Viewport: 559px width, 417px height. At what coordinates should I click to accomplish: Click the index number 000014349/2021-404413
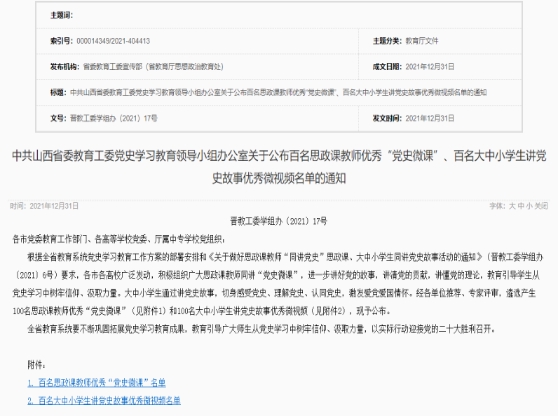pos(113,41)
